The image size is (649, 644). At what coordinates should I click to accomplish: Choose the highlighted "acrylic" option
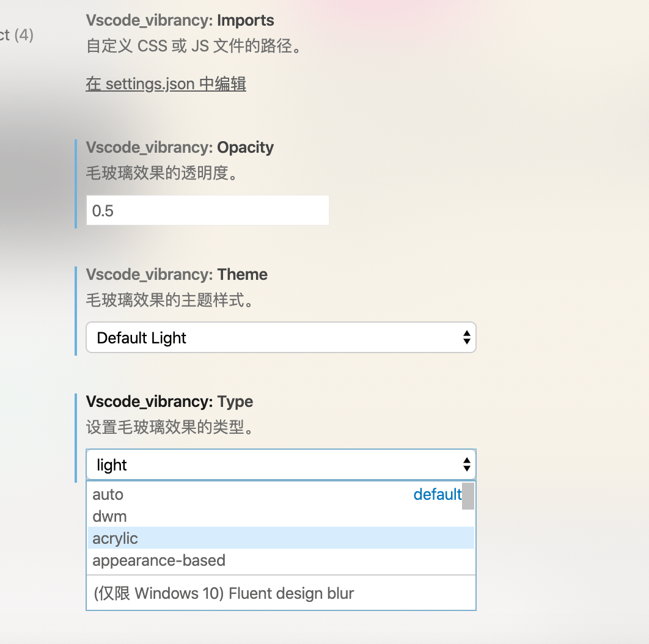[281, 538]
